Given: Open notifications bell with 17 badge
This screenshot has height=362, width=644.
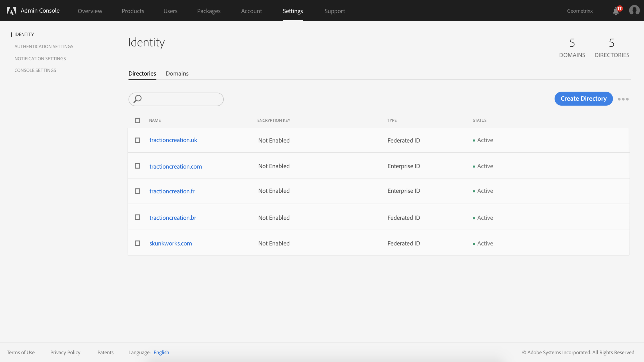Looking at the screenshot, I should (617, 11).
